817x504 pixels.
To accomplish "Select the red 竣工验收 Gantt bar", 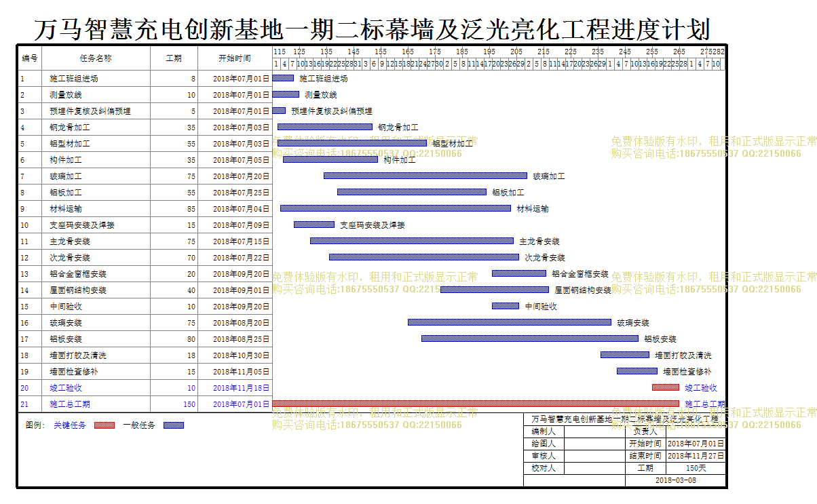I will (x=666, y=387).
